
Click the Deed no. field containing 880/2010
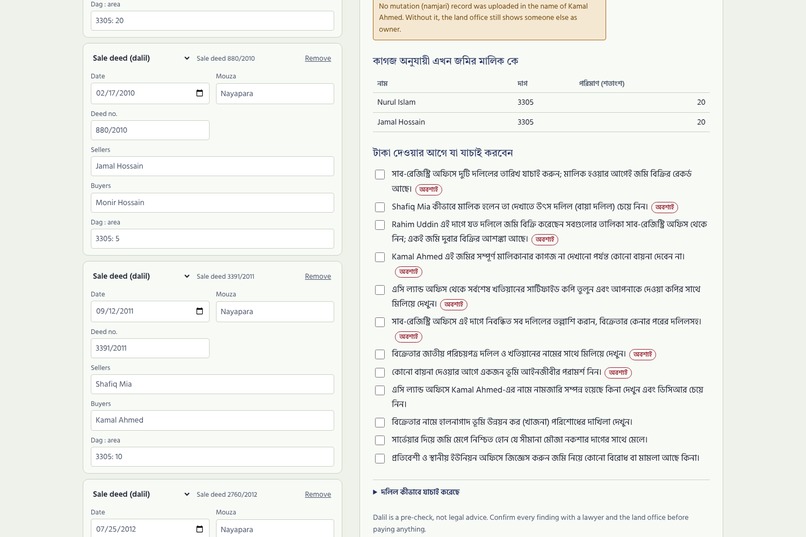[x=150, y=130]
